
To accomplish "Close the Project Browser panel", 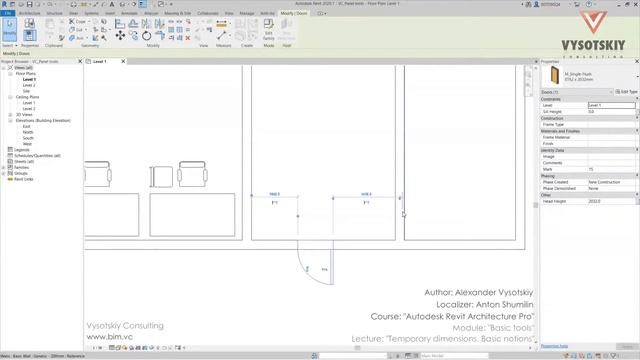I will [80, 61].
